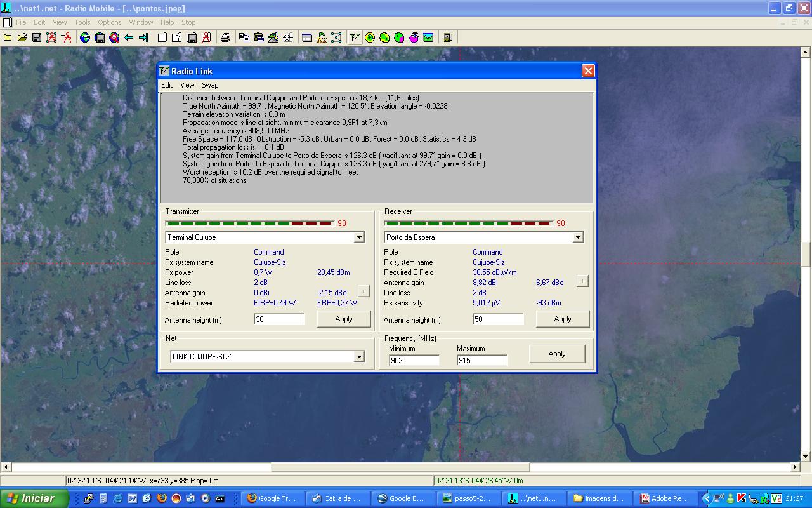Click Apply next to transmitter antenna height
812x508 pixels.
click(x=344, y=319)
